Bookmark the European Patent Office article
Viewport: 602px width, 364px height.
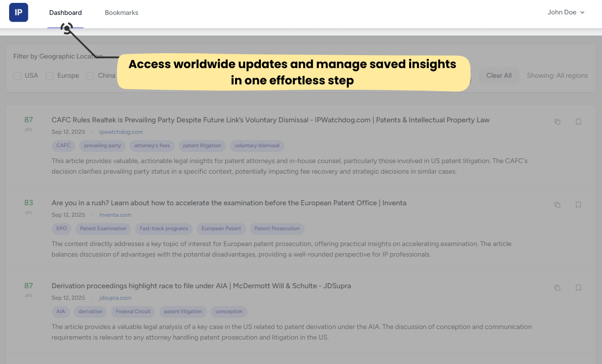[578, 205]
